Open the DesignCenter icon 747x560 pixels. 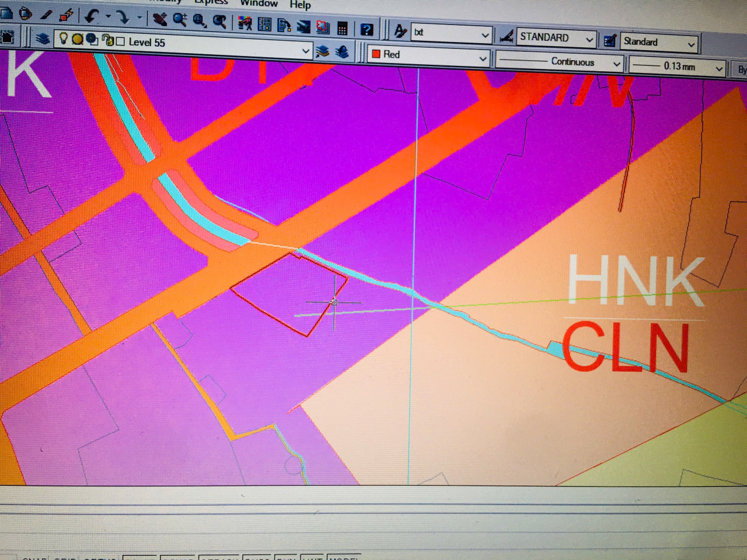pos(264,24)
